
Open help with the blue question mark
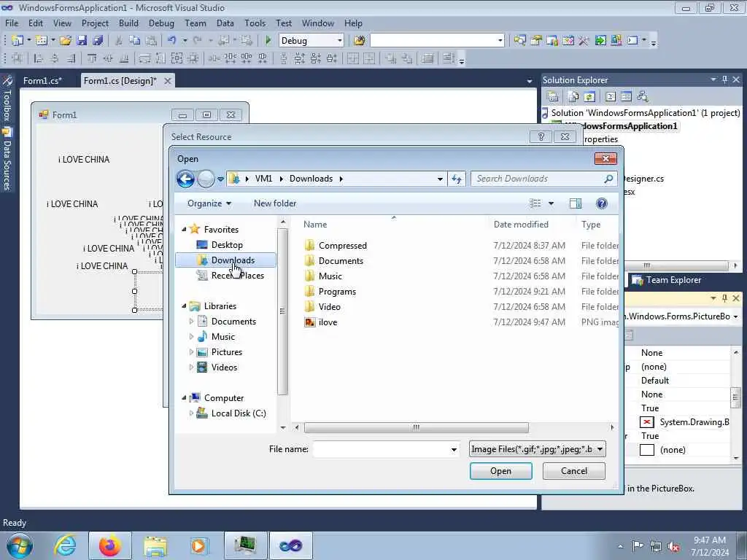[x=602, y=203]
